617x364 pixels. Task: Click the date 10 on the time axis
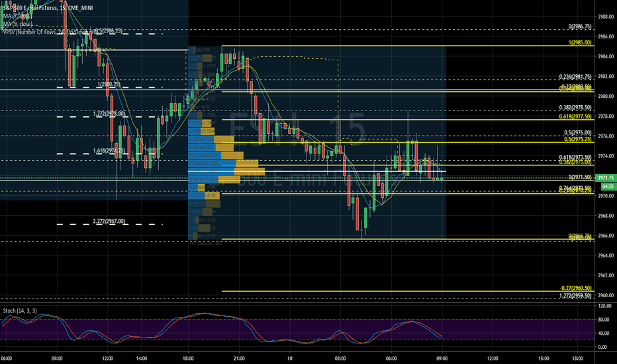289,359
